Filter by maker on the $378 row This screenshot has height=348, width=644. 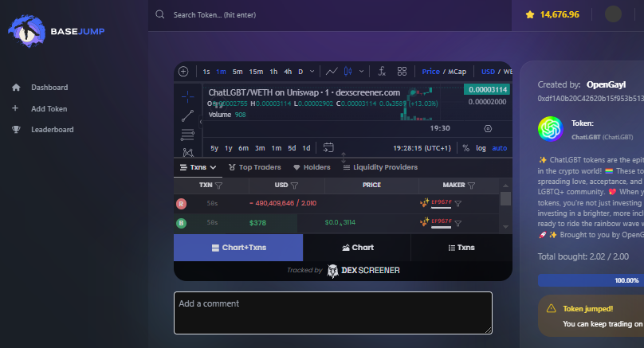(458, 223)
